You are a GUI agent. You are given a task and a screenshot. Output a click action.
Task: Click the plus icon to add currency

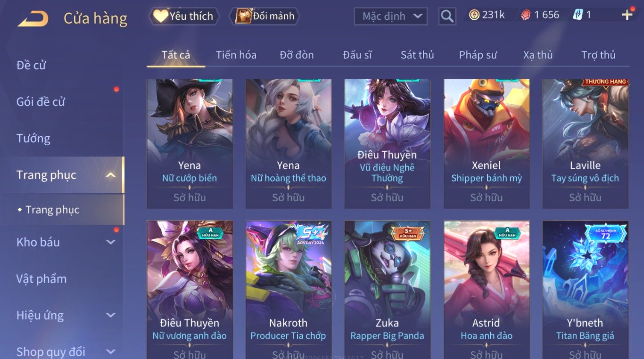coord(627,15)
